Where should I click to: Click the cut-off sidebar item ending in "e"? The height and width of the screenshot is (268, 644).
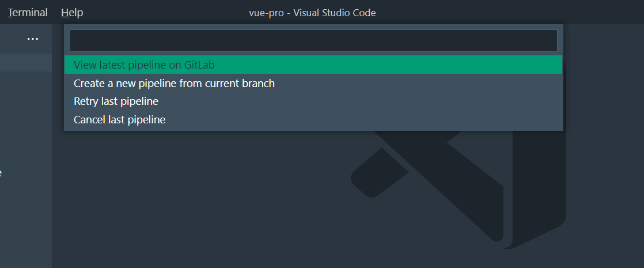[2, 172]
